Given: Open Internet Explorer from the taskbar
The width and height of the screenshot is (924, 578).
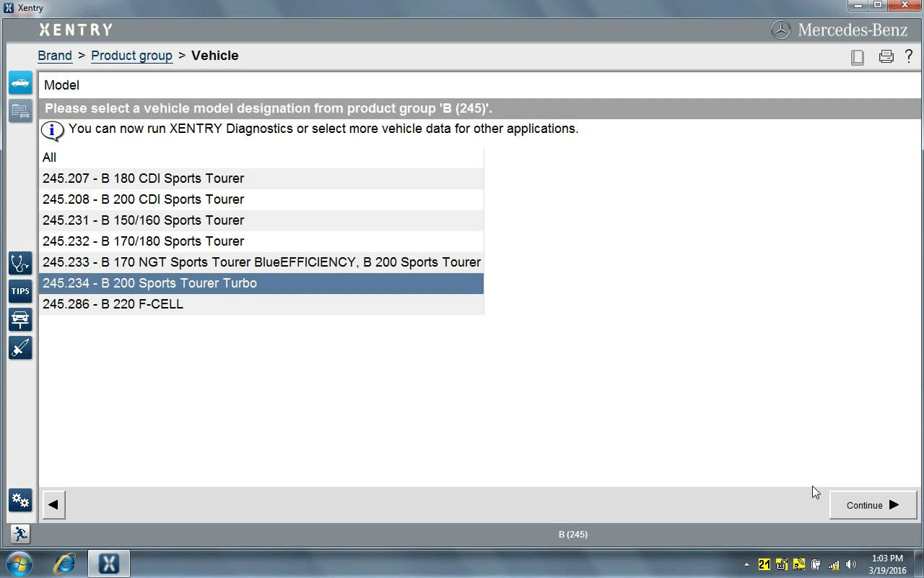Looking at the screenshot, I should [x=64, y=564].
